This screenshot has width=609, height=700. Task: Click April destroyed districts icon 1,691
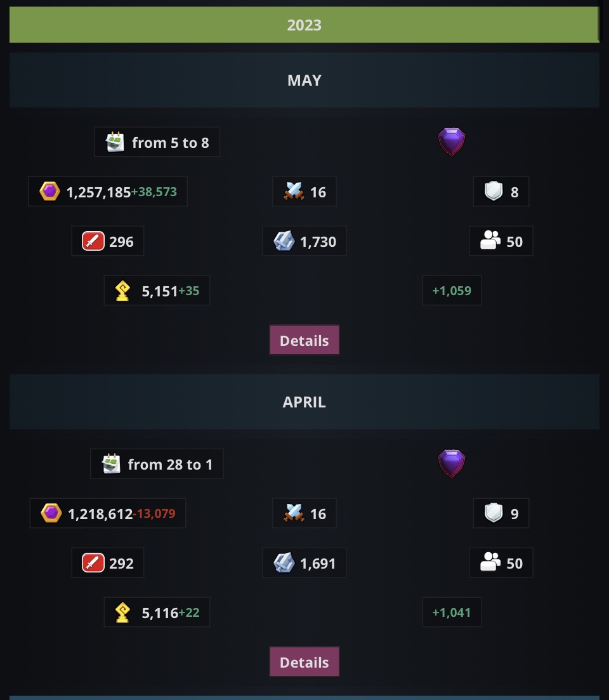click(x=284, y=563)
